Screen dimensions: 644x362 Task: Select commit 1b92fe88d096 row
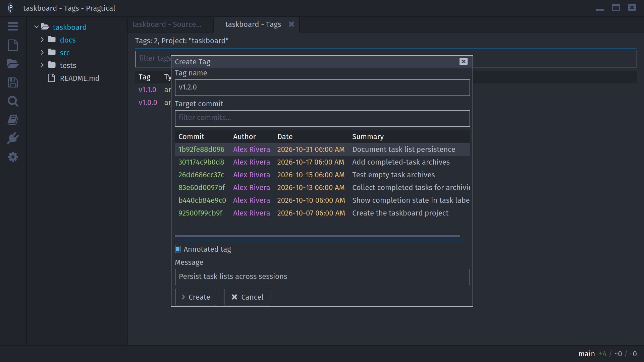[x=322, y=149]
